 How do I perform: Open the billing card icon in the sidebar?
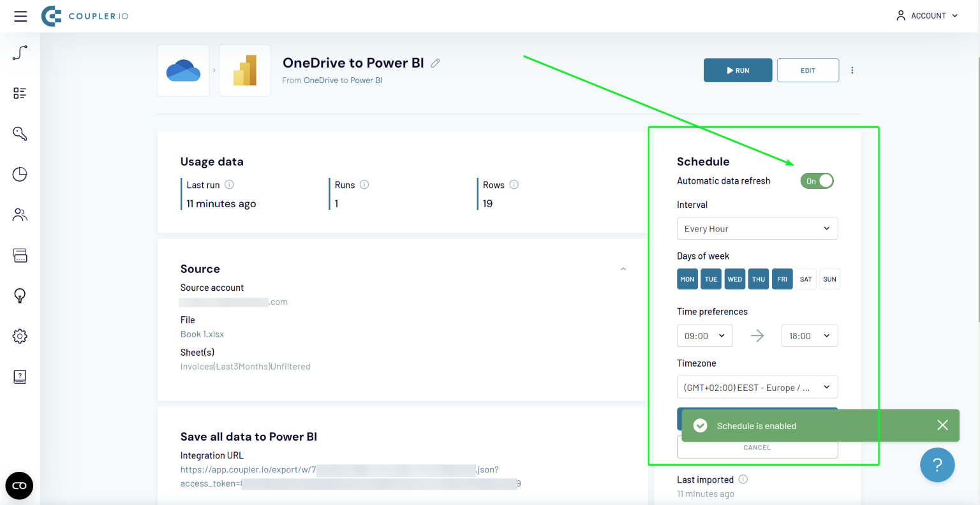point(20,255)
